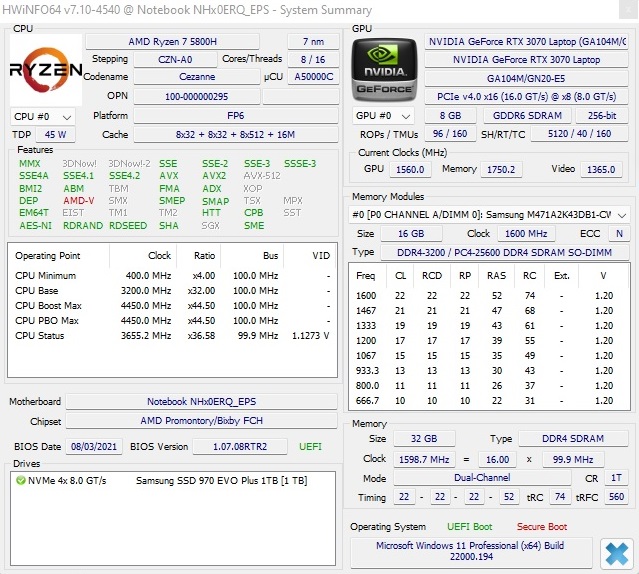Click the tRFC value 560
The image size is (639, 574).
(616, 497)
